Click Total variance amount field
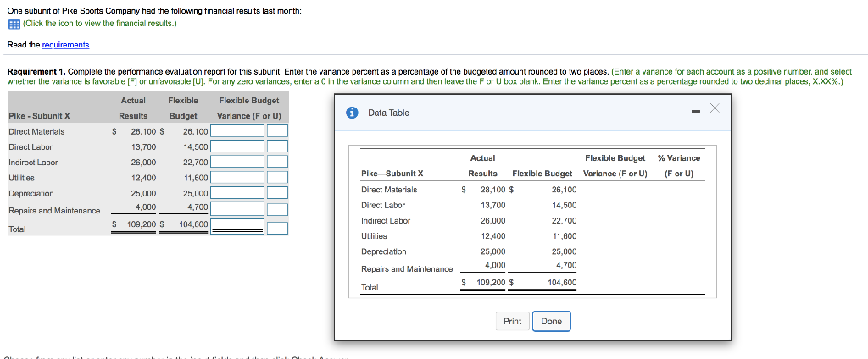 (x=237, y=227)
